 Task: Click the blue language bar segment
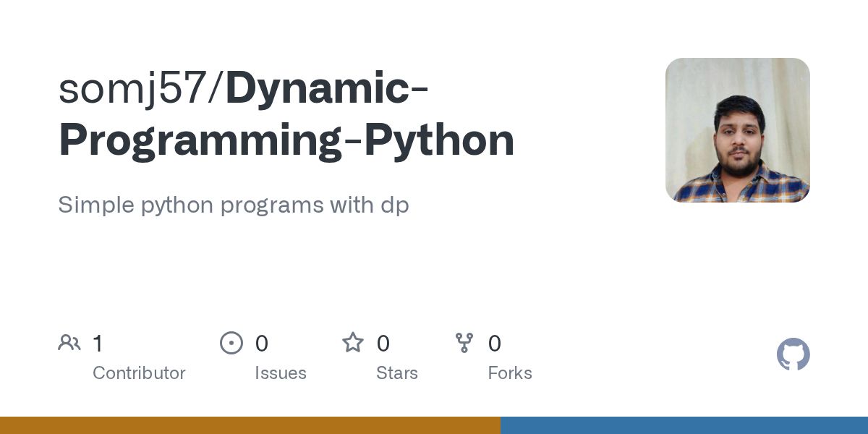(684, 425)
